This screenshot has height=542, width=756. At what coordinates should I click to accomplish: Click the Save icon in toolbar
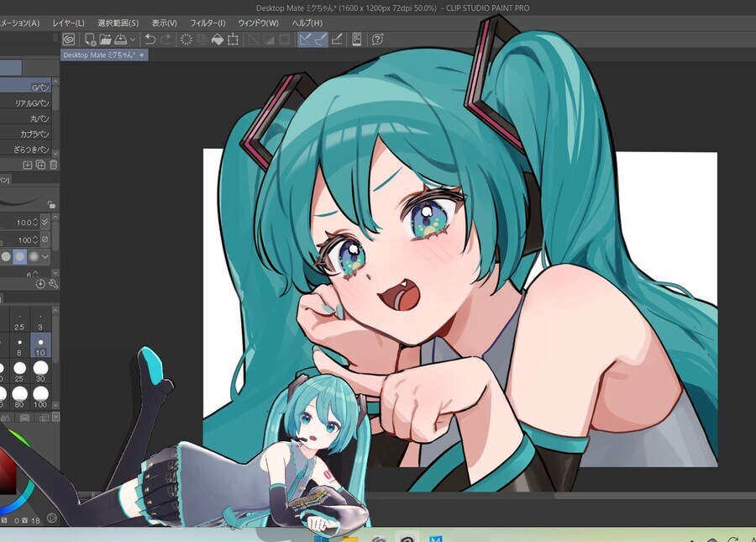tap(120, 39)
